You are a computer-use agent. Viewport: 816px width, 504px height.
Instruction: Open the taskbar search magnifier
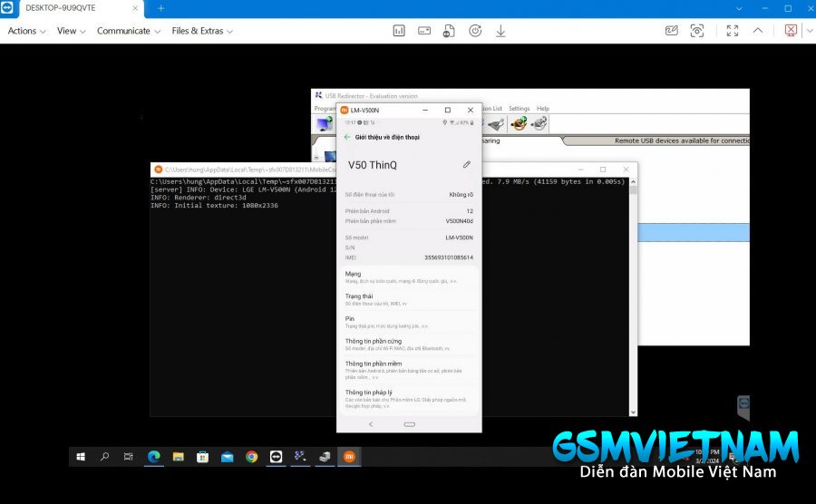(x=104, y=457)
